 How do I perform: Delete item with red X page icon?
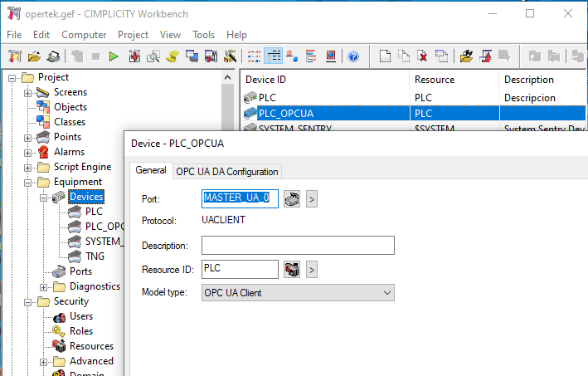pyautogui.click(x=423, y=56)
